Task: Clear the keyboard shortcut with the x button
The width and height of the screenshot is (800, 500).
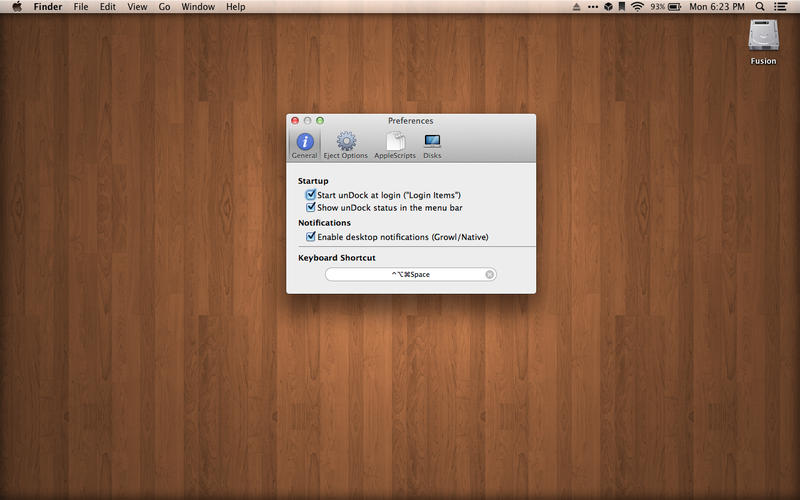Action: (489, 274)
